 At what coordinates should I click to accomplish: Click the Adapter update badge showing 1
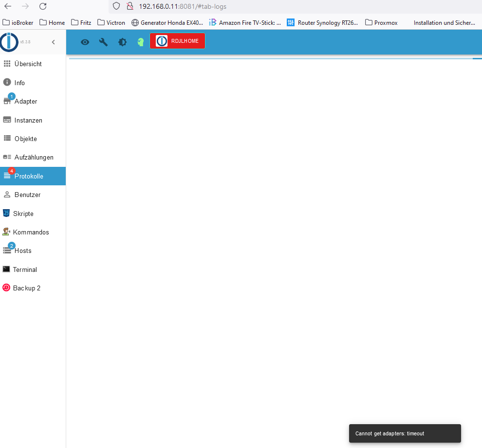[11, 96]
